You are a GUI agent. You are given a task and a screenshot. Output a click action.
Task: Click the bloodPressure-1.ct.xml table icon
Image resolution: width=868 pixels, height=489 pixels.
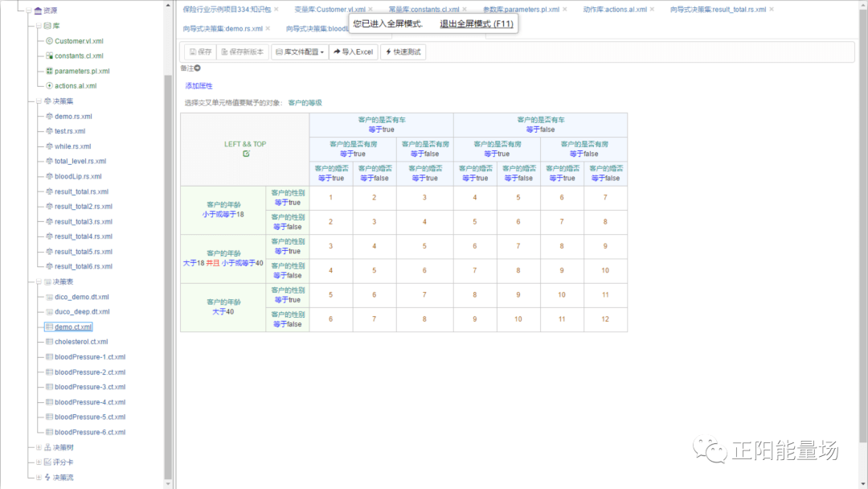(x=49, y=357)
